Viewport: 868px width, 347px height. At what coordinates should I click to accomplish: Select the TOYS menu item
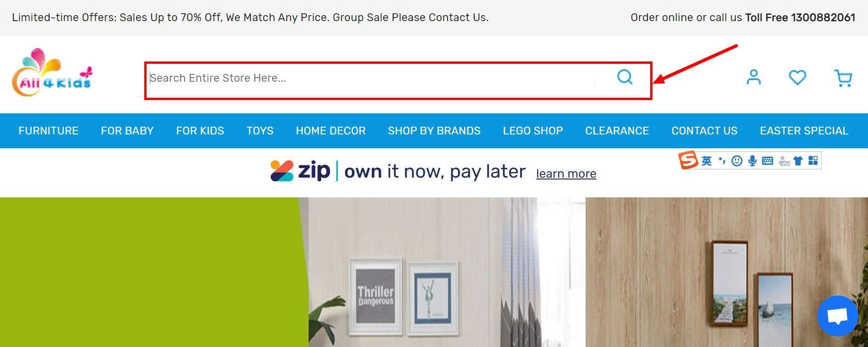260,131
